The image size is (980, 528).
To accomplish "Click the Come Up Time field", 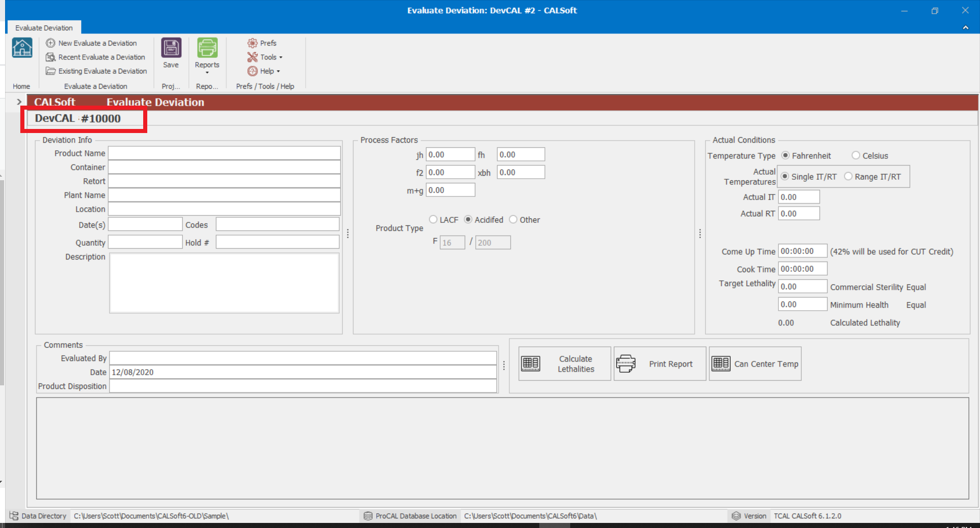I will coord(803,251).
